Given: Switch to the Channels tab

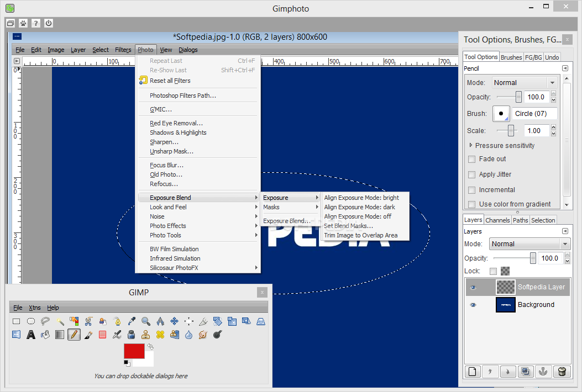Looking at the screenshot, I should [x=497, y=220].
